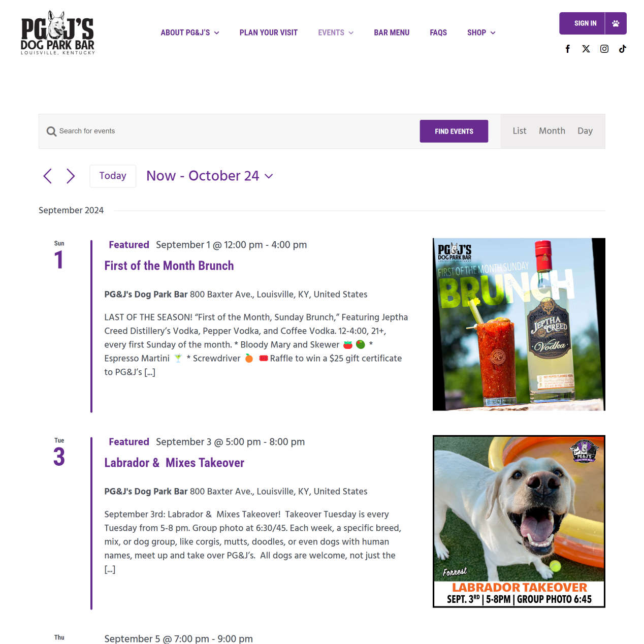Open the X (Twitter) social icon
Screen dimensions: 644x644
pos(586,49)
